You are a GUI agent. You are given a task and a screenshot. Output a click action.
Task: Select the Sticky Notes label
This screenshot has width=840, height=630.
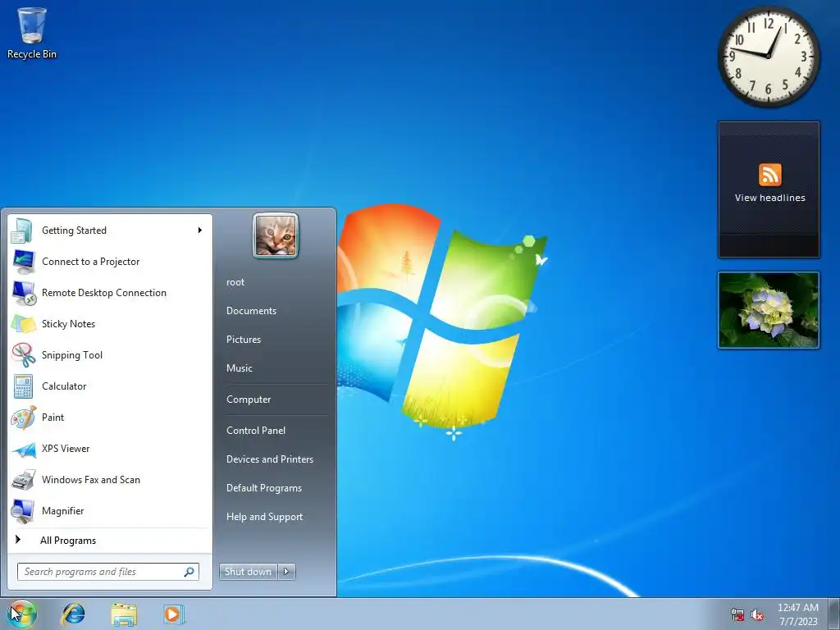click(x=69, y=324)
